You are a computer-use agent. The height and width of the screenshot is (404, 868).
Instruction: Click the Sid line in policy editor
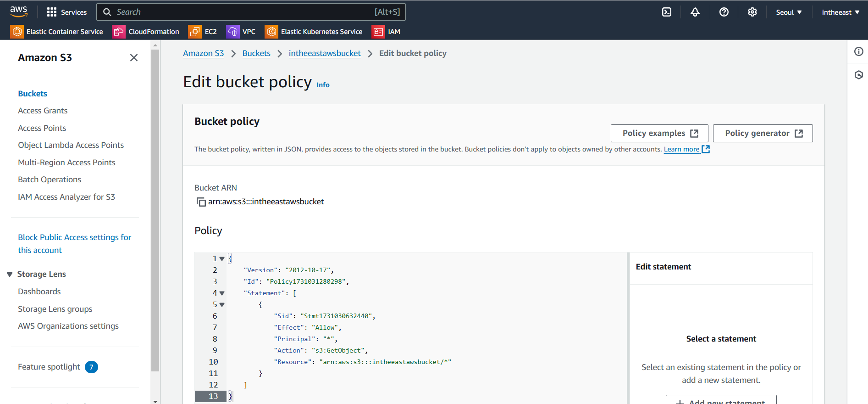pyautogui.click(x=325, y=316)
